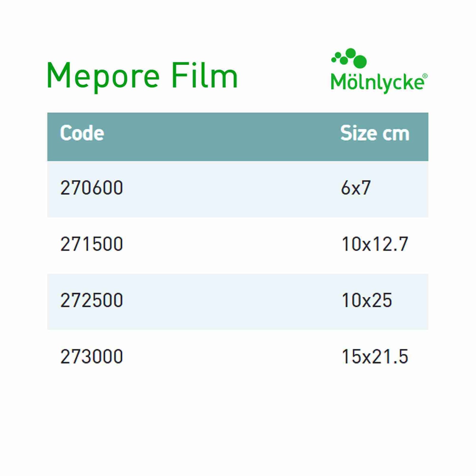This screenshot has width=476, height=476.
Task: Select the word Film in the title
Action: (204, 75)
